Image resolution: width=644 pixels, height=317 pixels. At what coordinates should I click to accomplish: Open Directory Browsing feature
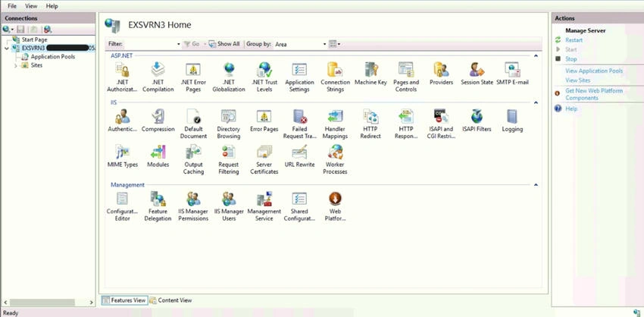pyautogui.click(x=229, y=124)
